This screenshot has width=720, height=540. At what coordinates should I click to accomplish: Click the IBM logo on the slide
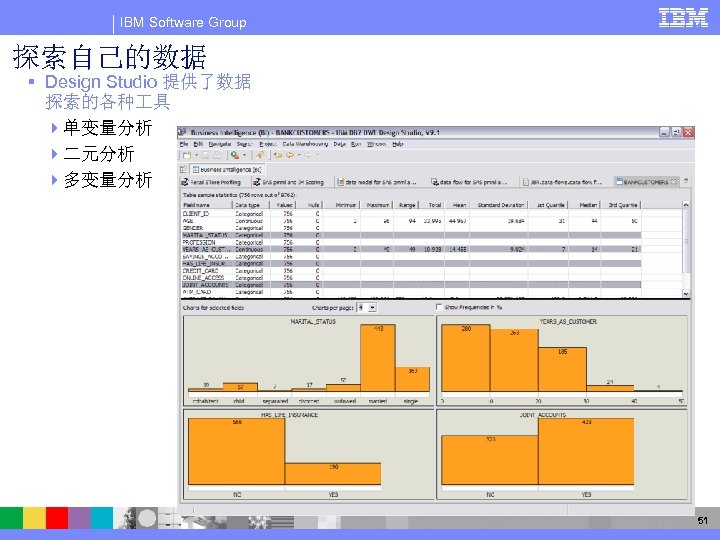tap(683, 18)
